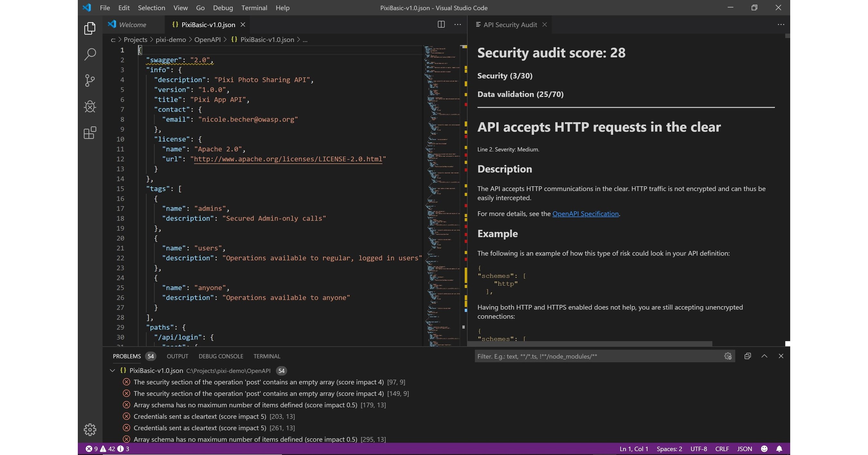Viewport: 868px width, 455px height.
Task: Collapse PixiBasic-v1.0.json problems group
Action: pos(112,370)
